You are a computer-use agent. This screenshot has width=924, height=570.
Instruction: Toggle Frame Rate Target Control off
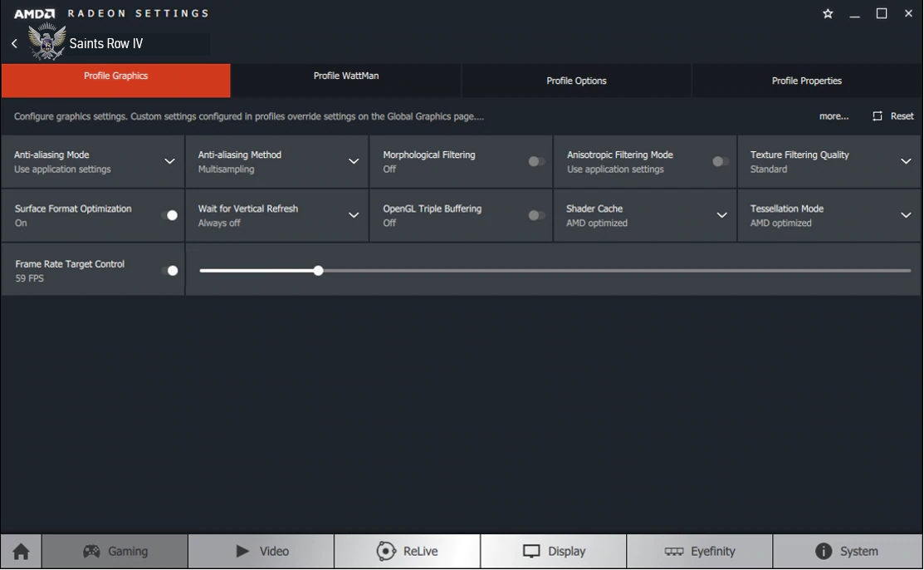[169, 270]
